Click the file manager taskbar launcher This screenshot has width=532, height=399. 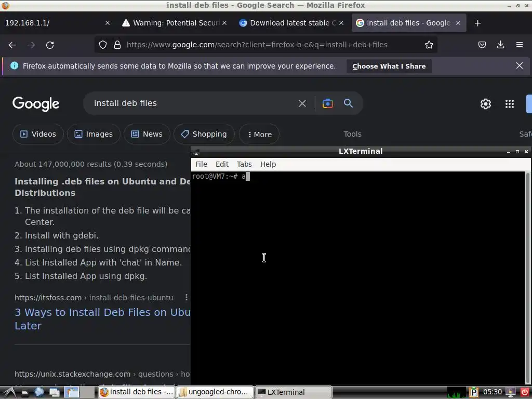(25, 393)
